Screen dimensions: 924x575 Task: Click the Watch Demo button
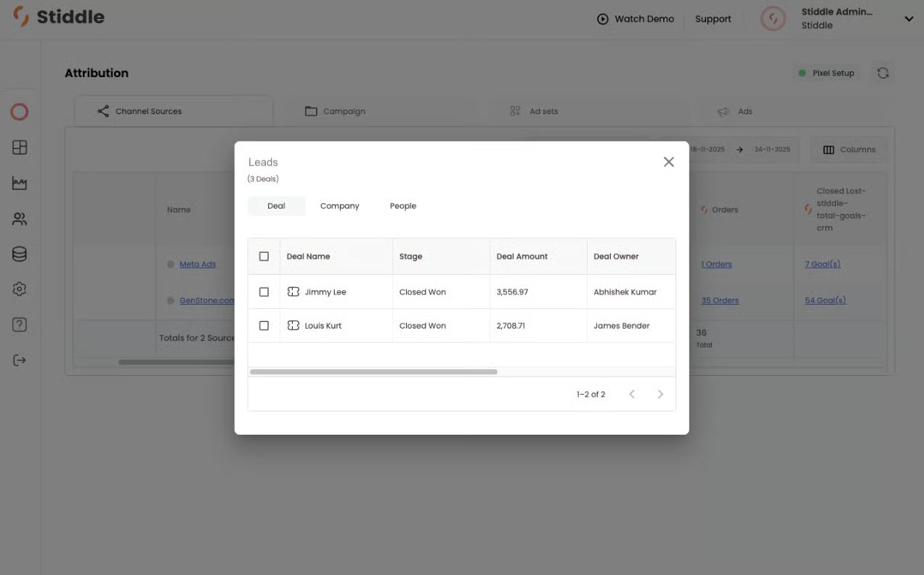pos(636,19)
